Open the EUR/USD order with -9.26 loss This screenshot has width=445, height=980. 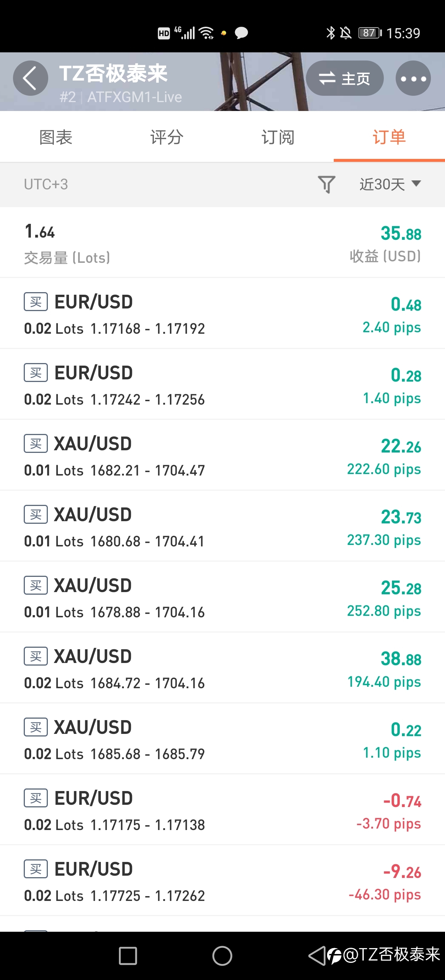point(222,881)
